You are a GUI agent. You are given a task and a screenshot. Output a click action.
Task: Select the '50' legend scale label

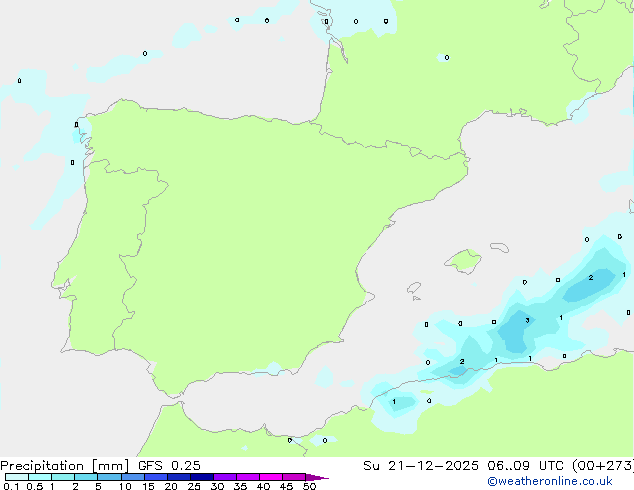click(310, 486)
